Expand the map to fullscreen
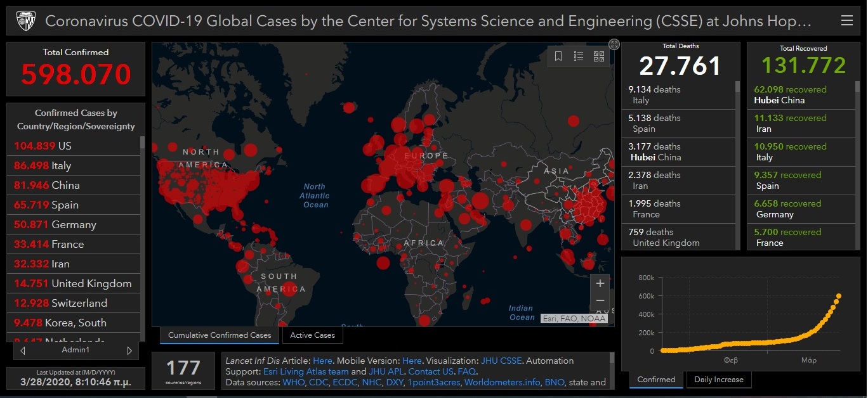Screen dimensions: 868x398 click(614, 44)
